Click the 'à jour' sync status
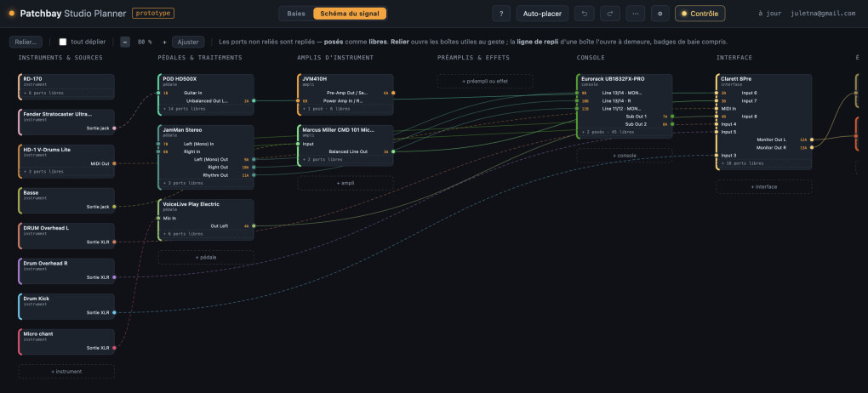868x393 pixels. tap(770, 14)
